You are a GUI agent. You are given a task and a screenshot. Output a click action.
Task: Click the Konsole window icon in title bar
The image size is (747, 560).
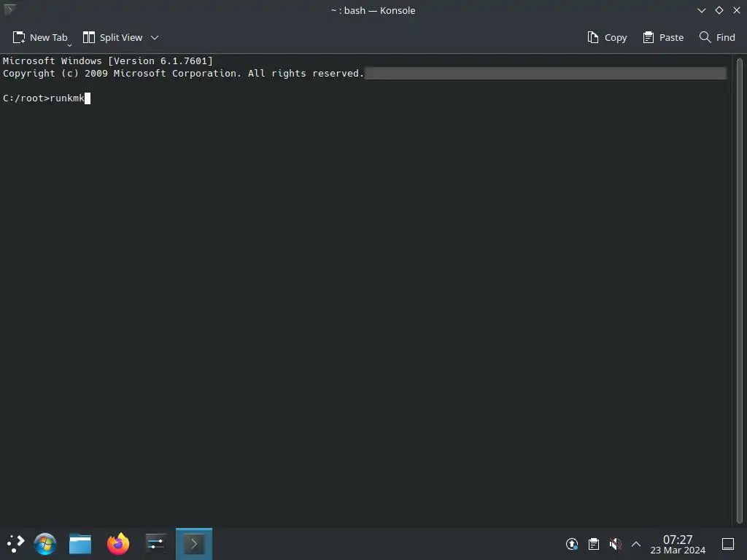click(x=9, y=9)
